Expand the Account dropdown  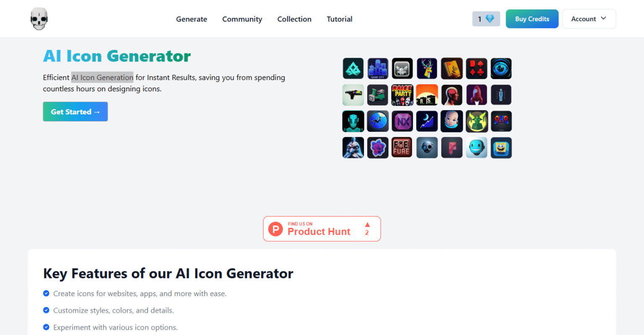(589, 19)
